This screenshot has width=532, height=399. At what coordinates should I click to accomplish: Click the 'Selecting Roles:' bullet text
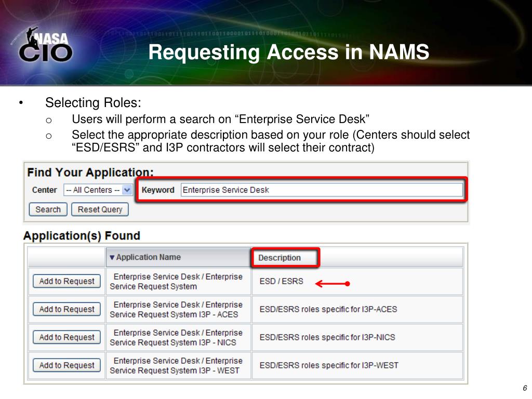[93, 103]
